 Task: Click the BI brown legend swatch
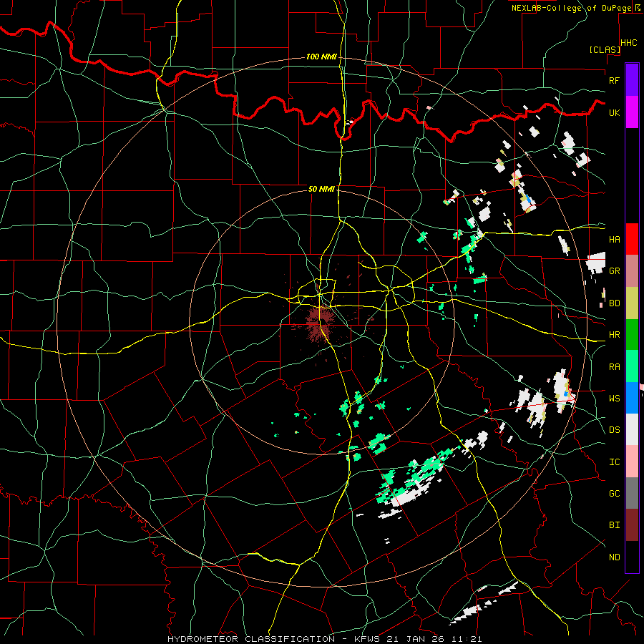click(632, 525)
